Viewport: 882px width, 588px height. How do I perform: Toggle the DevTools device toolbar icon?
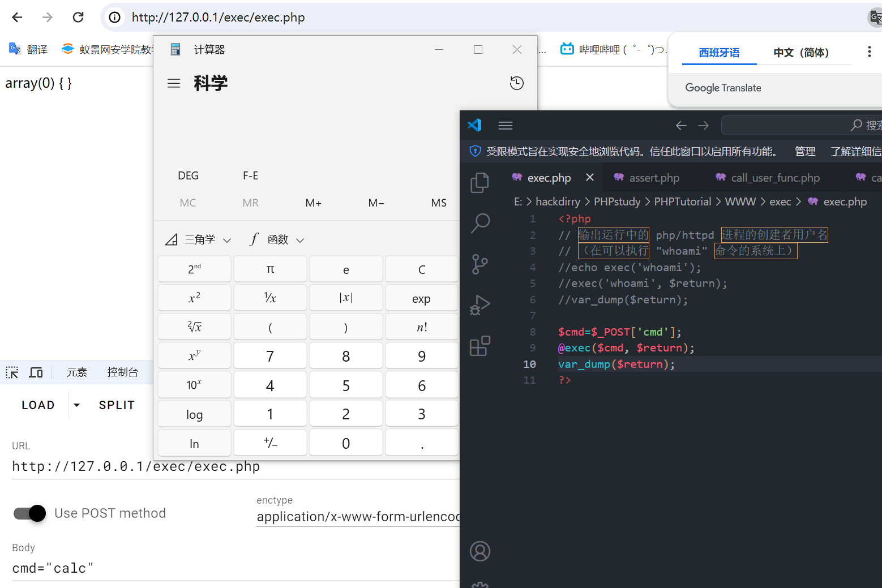tap(36, 372)
